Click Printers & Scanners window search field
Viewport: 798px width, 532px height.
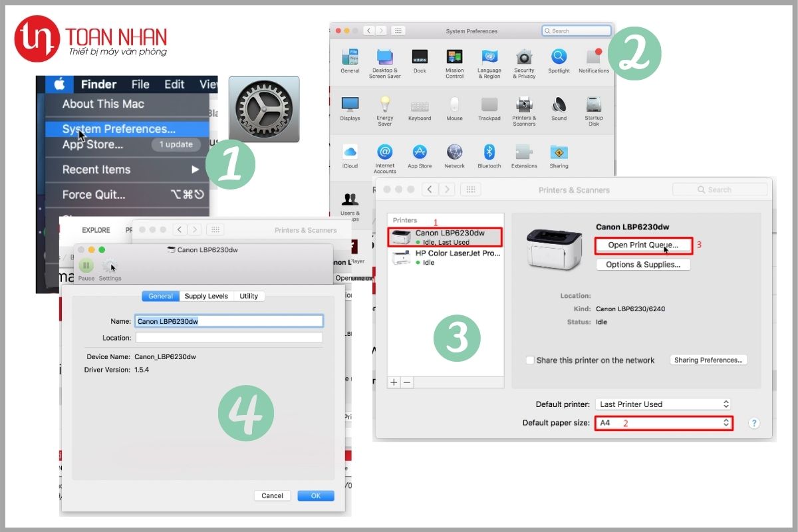pos(720,190)
